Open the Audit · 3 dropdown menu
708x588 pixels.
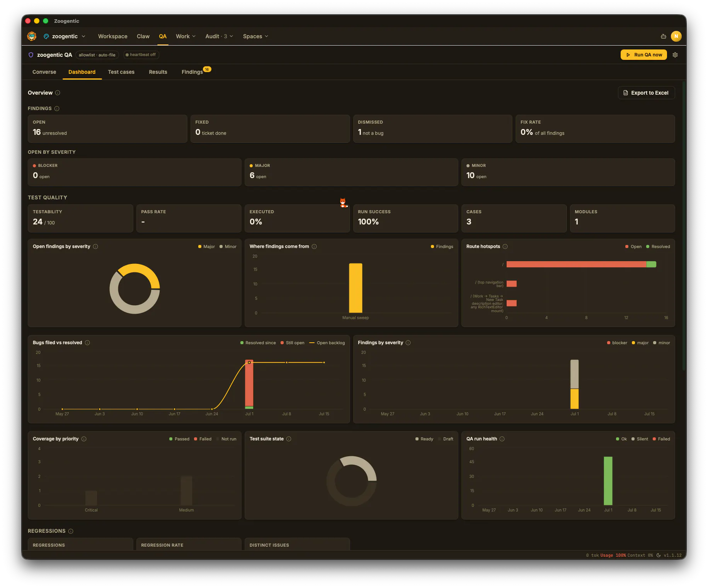(x=219, y=36)
